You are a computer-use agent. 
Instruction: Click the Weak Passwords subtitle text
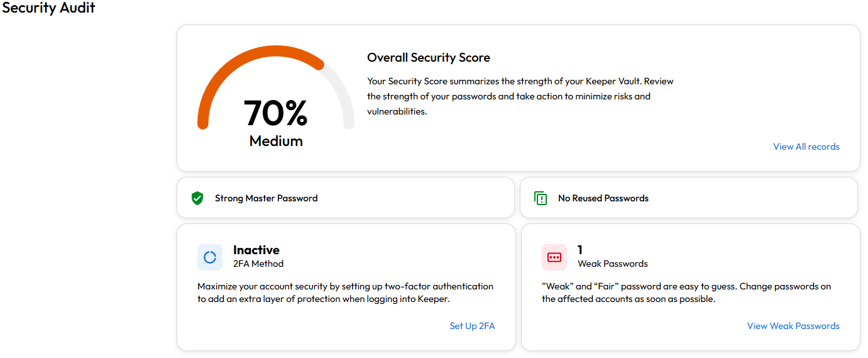tap(612, 264)
